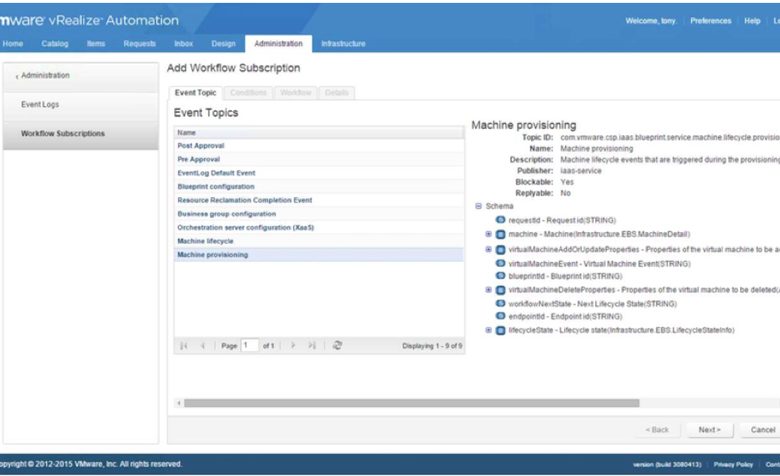Open the Requests tab

140,44
